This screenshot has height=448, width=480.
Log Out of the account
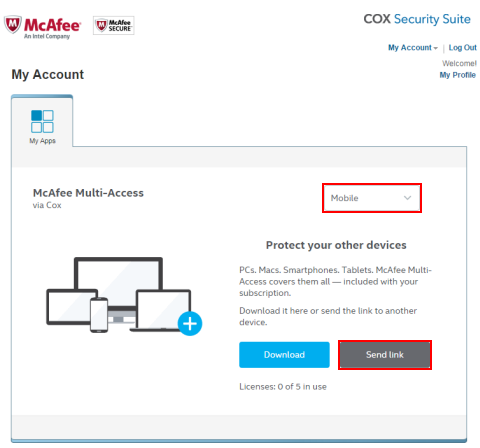pyautogui.click(x=462, y=48)
